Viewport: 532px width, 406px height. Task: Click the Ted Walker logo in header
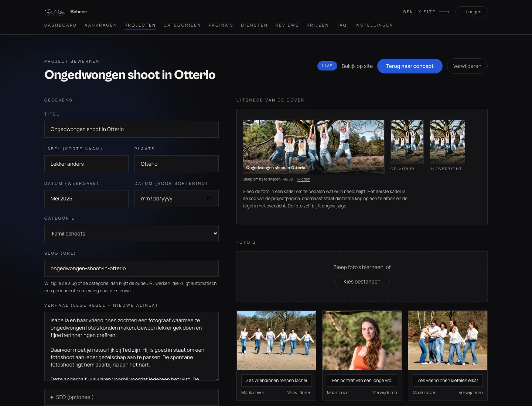[x=55, y=12]
